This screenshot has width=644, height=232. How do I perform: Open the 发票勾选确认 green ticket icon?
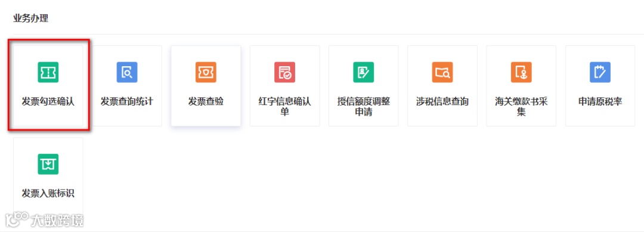pos(48,72)
